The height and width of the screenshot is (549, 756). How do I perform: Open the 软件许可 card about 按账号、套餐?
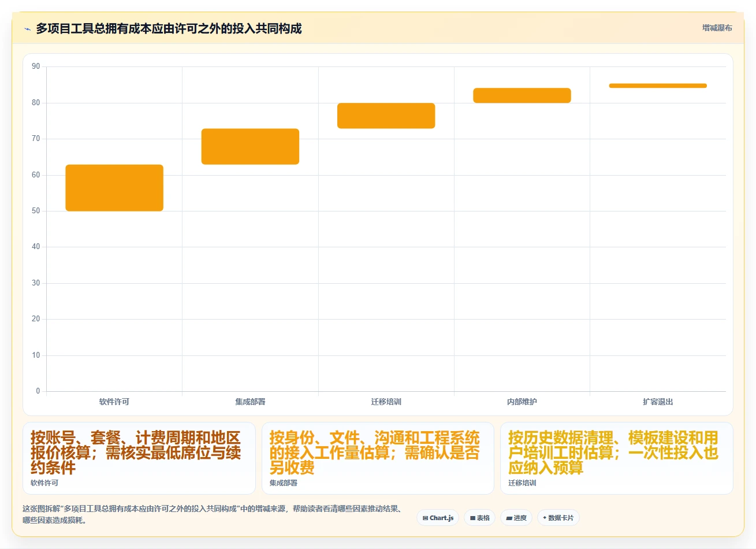click(x=139, y=458)
